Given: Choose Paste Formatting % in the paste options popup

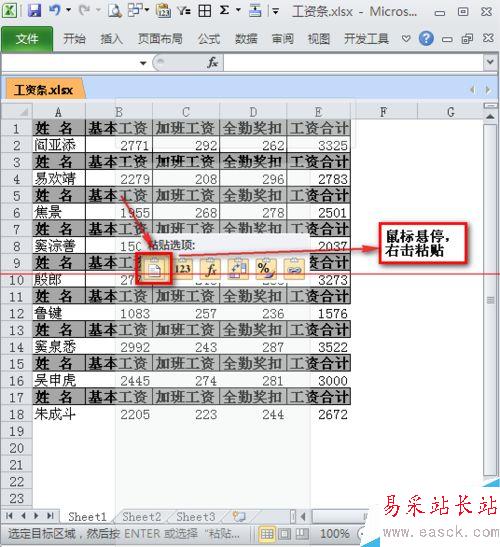Looking at the screenshot, I should coord(266,269).
